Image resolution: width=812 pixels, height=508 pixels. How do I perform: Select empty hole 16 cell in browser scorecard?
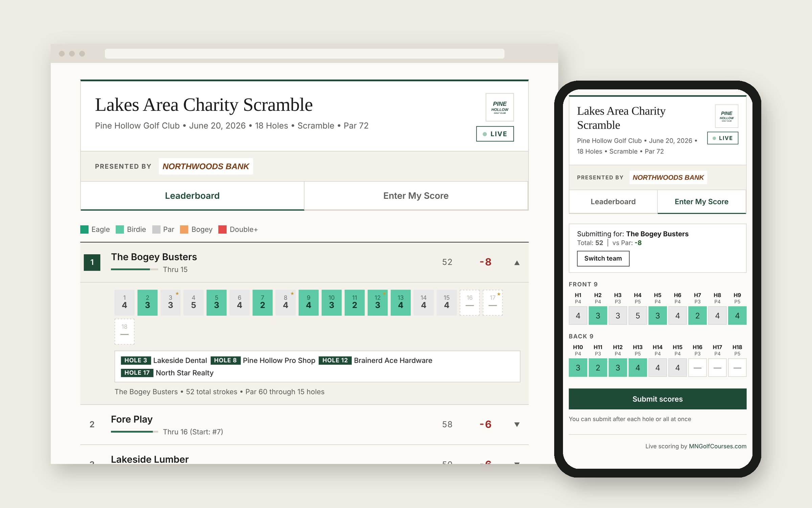click(x=470, y=302)
